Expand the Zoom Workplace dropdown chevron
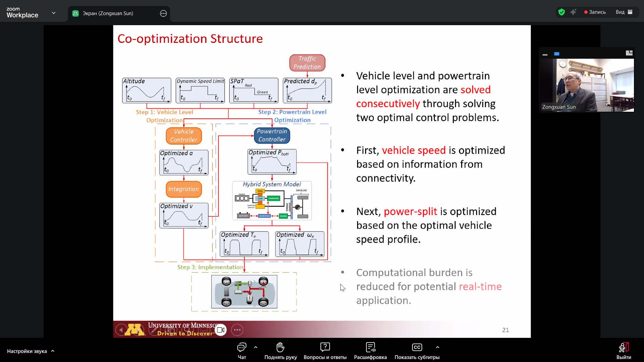This screenshot has width=644, height=362. [54, 13]
